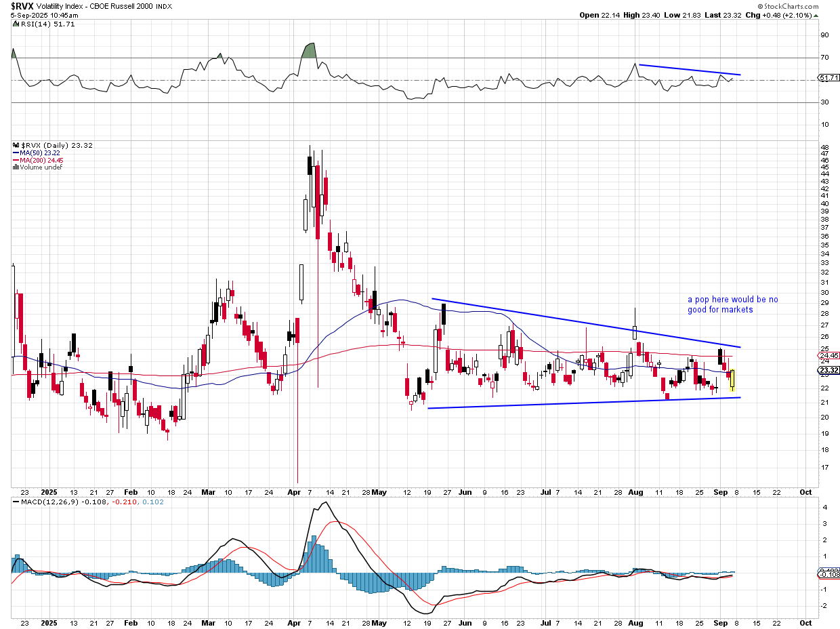This screenshot has height=629, width=840.
Task: Click the volume bars icon beside Volume undef
Action: (x=14, y=167)
